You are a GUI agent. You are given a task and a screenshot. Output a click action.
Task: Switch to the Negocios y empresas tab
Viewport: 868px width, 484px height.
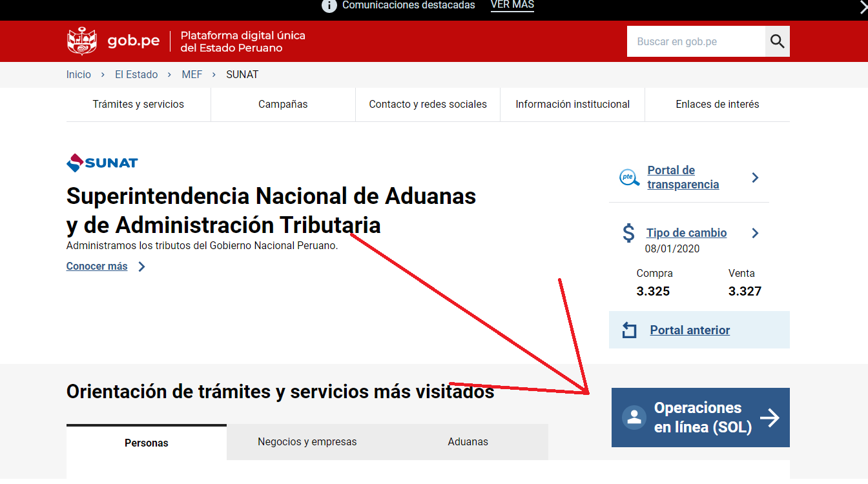click(x=307, y=442)
